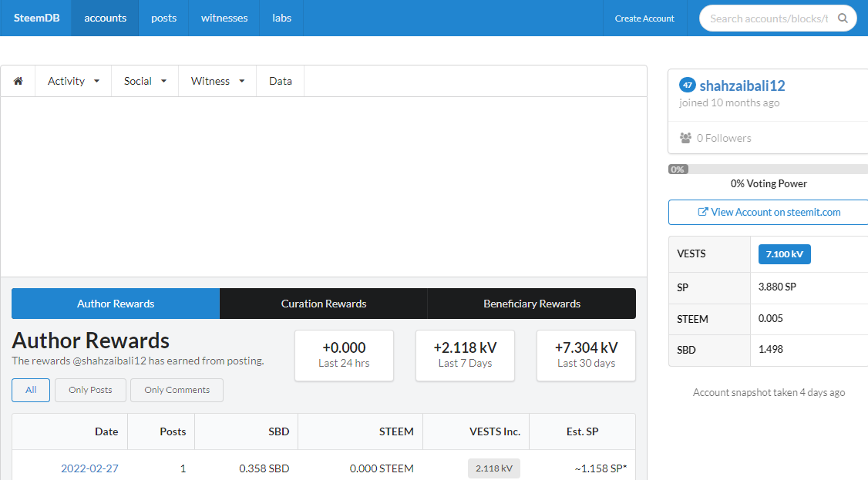This screenshot has height=480, width=868.
Task: Open the accounts menu item
Action: point(105,18)
